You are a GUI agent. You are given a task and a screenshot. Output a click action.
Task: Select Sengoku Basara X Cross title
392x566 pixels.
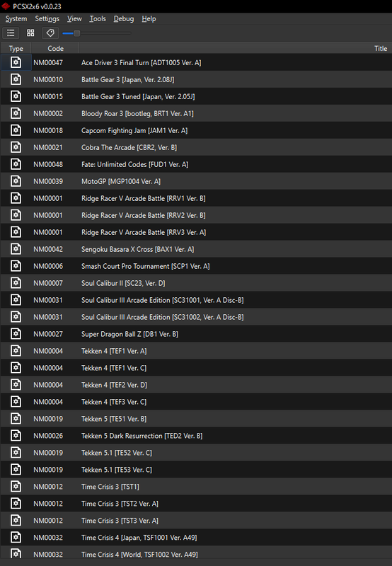coord(137,249)
